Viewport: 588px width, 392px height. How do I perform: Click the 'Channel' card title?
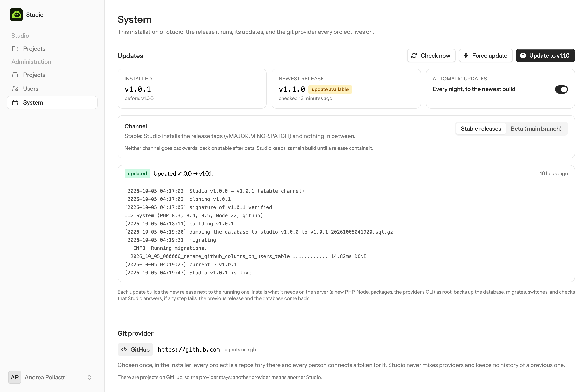click(x=136, y=126)
